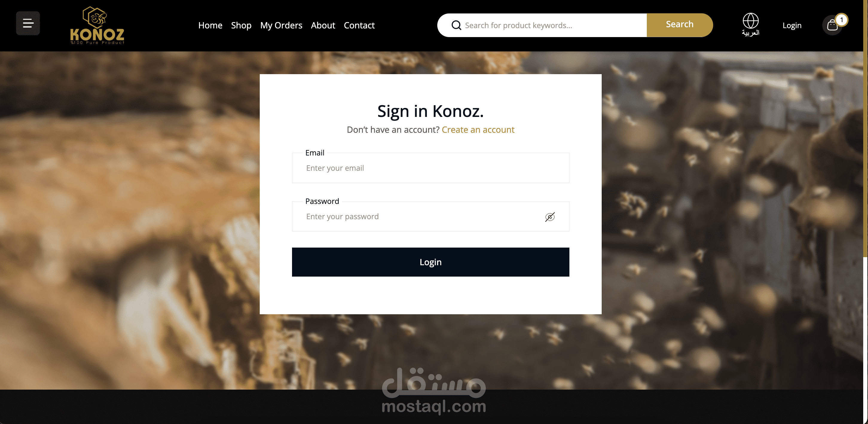Click the cart count badge

(x=841, y=20)
